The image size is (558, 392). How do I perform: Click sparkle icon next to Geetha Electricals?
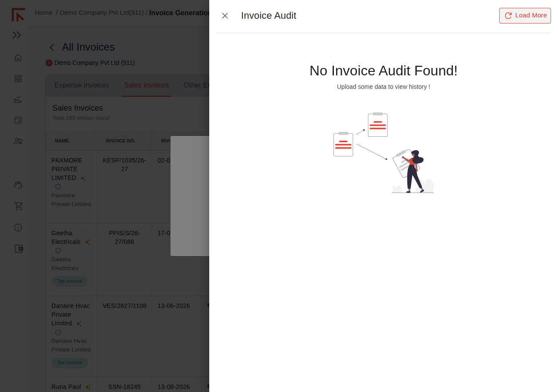pos(87,242)
